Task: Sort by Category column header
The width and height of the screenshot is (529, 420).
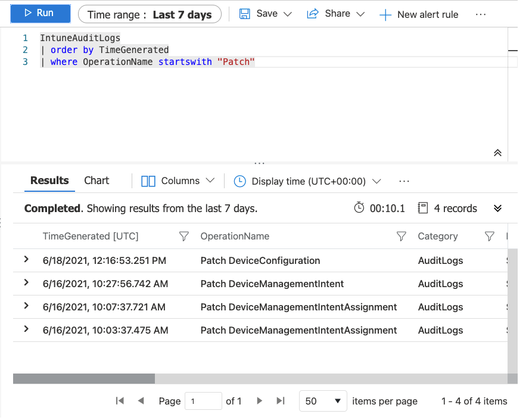Action: pyautogui.click(x=438, y=236)
